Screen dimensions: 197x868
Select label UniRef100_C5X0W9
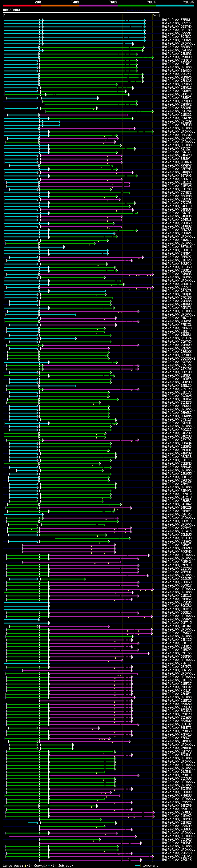[x=177, y=57]
